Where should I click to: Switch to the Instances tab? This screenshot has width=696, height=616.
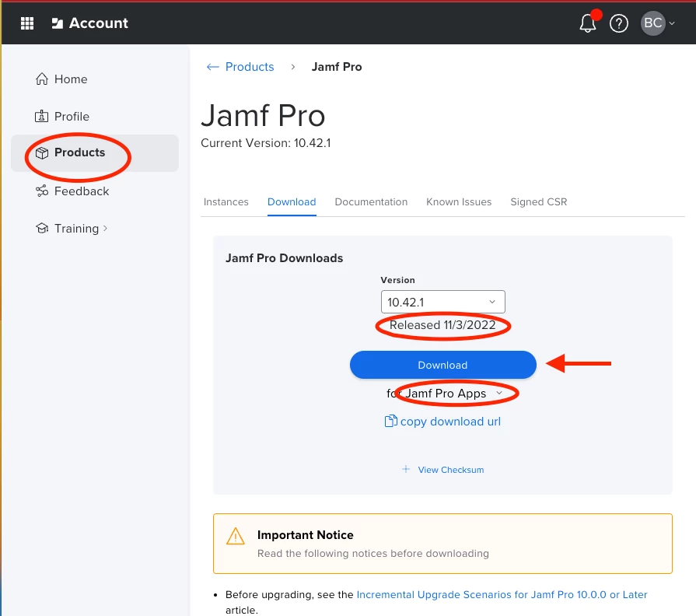pyautogui.click(x=226, y=202)
